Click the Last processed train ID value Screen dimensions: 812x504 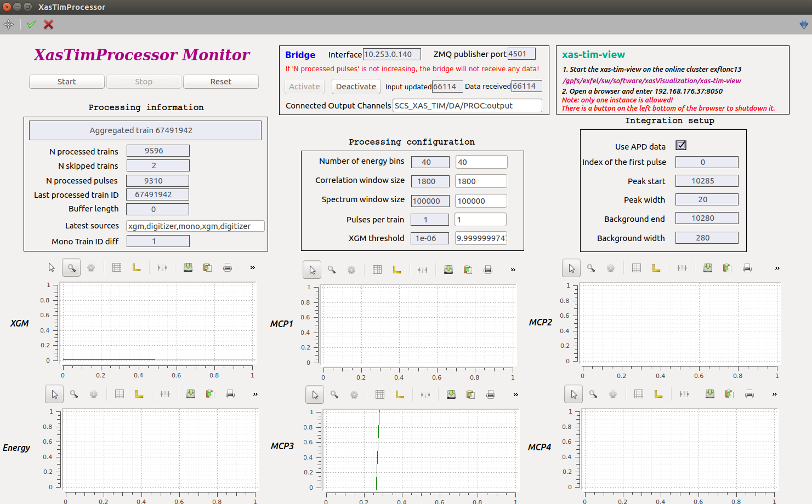click(158, 194)
